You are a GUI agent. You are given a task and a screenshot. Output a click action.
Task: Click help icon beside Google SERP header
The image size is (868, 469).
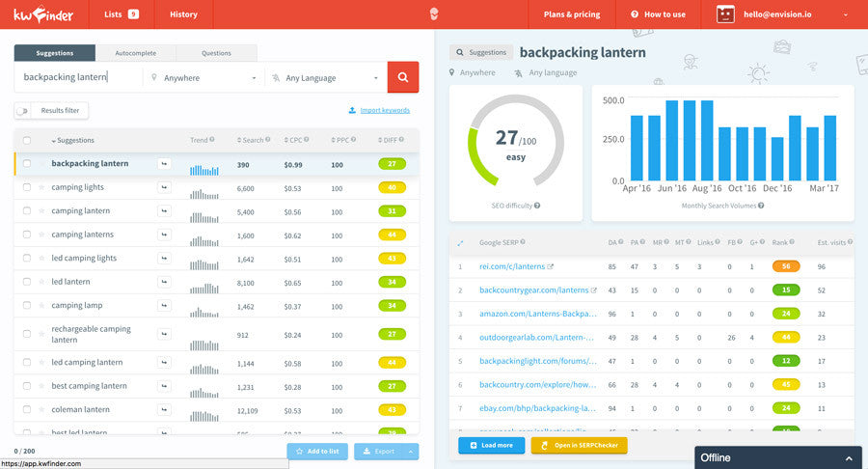tap(523, 242)
